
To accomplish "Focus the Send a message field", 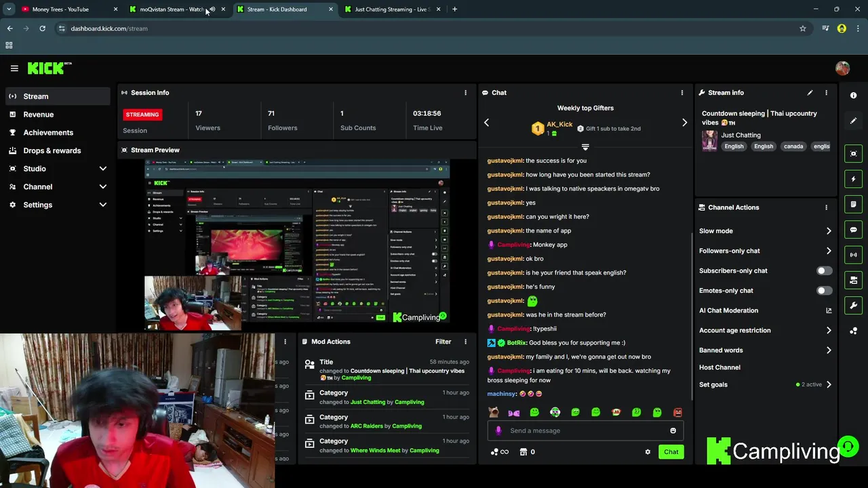I will (585, 430).
